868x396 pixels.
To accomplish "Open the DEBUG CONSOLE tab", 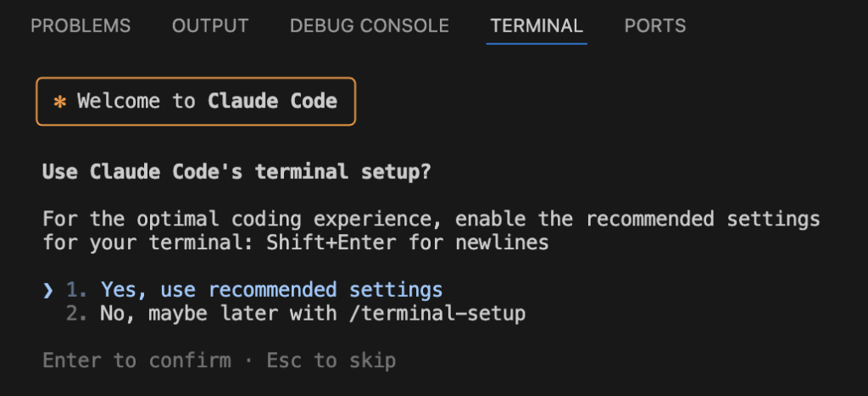I will [369, 26].
